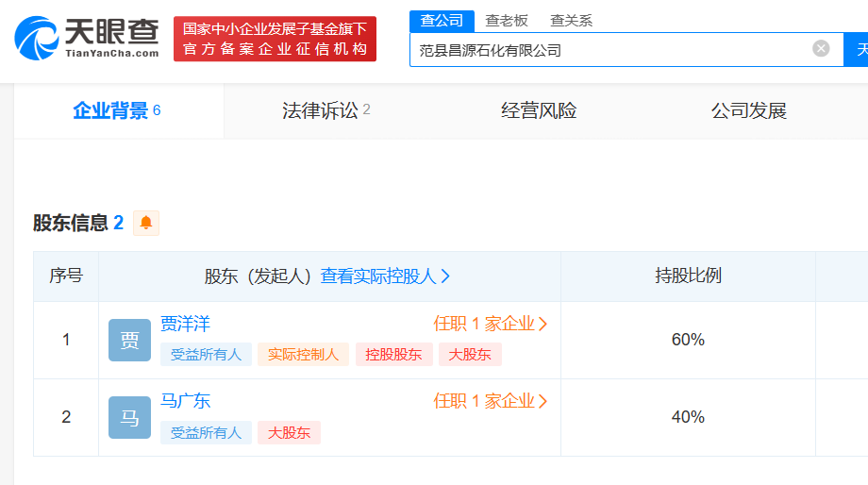Expand 任职 1 家企业 for 马广东
This screenshot has height=485, width=868.
tap(490, 401)
